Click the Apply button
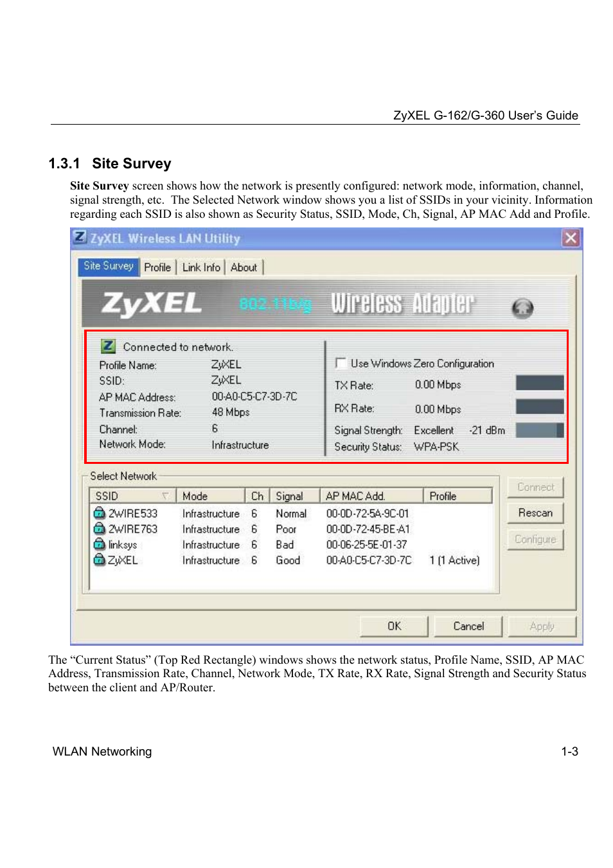613x868 pixels. pos(542,626)
